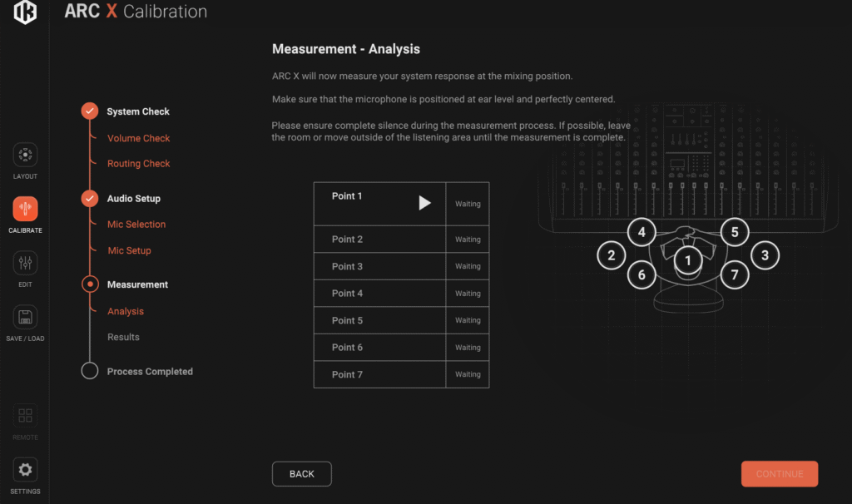Click the IK Multimedia logo icon
852x504 pixels.
pos(25,12)
